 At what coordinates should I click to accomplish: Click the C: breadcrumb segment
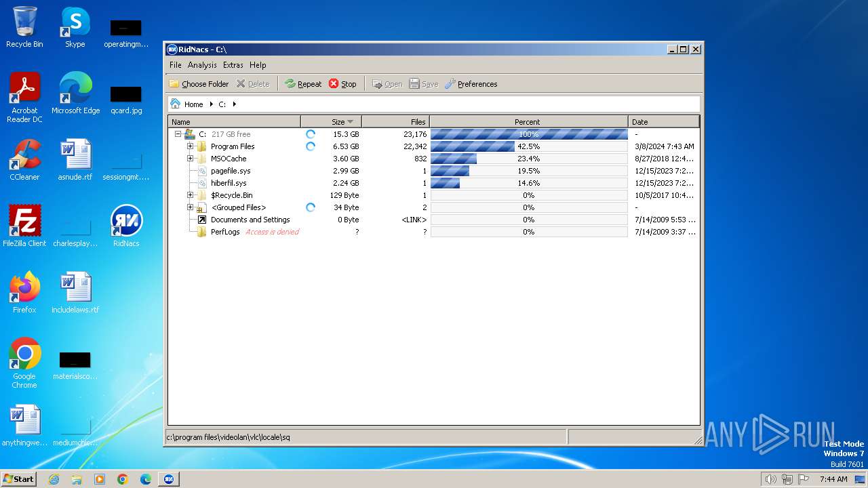click(x=222, y=104)
